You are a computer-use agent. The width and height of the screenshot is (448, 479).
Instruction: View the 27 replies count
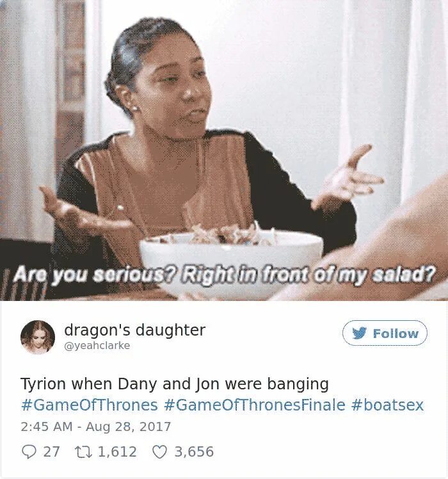[51, 452]
